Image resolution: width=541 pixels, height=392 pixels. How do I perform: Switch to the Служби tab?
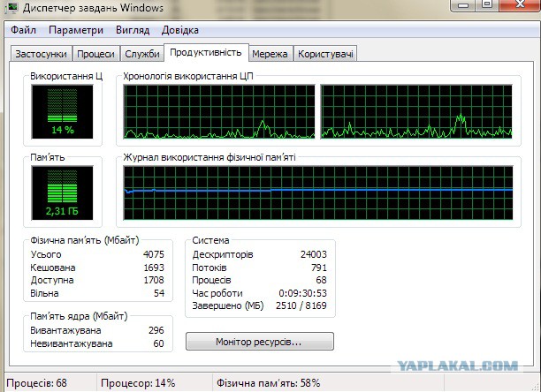[x=142, y=54]
